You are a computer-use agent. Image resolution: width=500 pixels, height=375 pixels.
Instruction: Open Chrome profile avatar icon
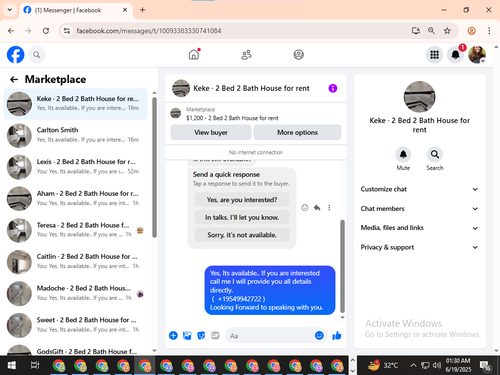click(471, 31)
